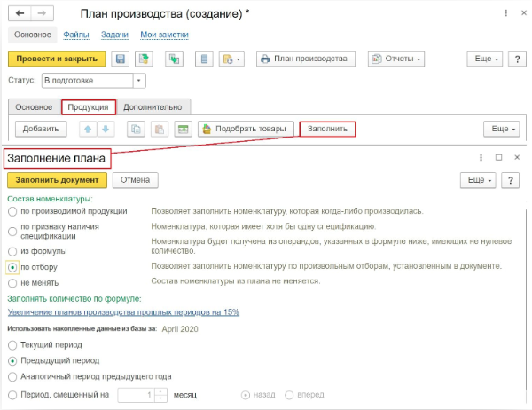Click the post document icon
532x410 pixels.
tap(144, 59)
